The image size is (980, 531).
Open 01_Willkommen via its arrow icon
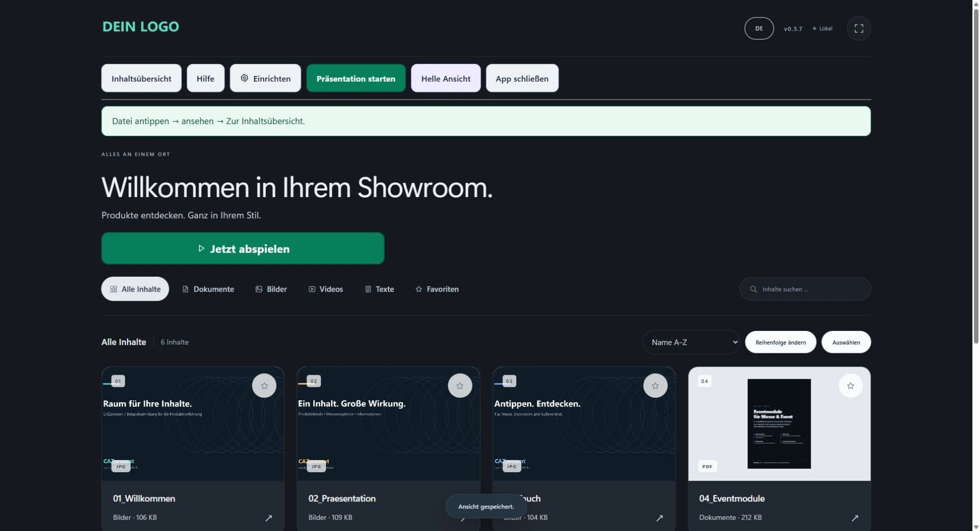[x=268, y=518]
